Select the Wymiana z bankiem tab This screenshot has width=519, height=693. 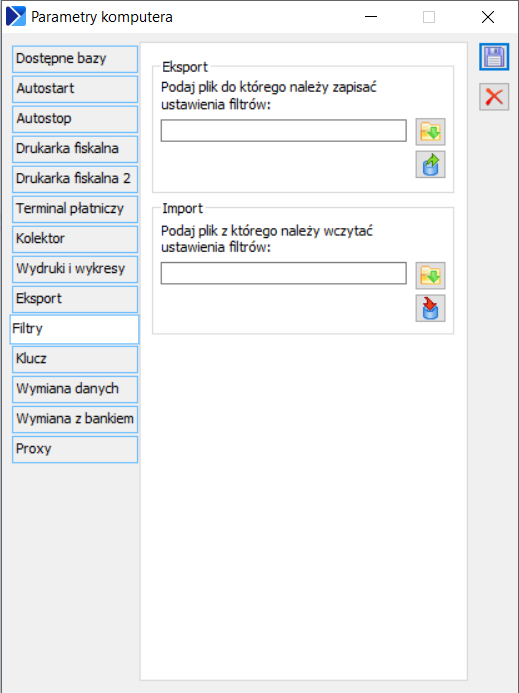(75, 419)
